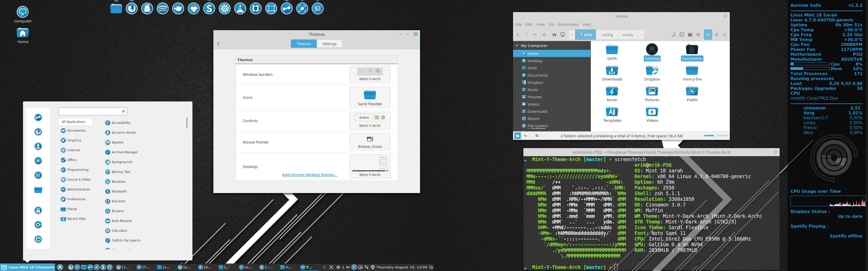
Task: Switch file manager to icon view
Action: pos(708,35)
